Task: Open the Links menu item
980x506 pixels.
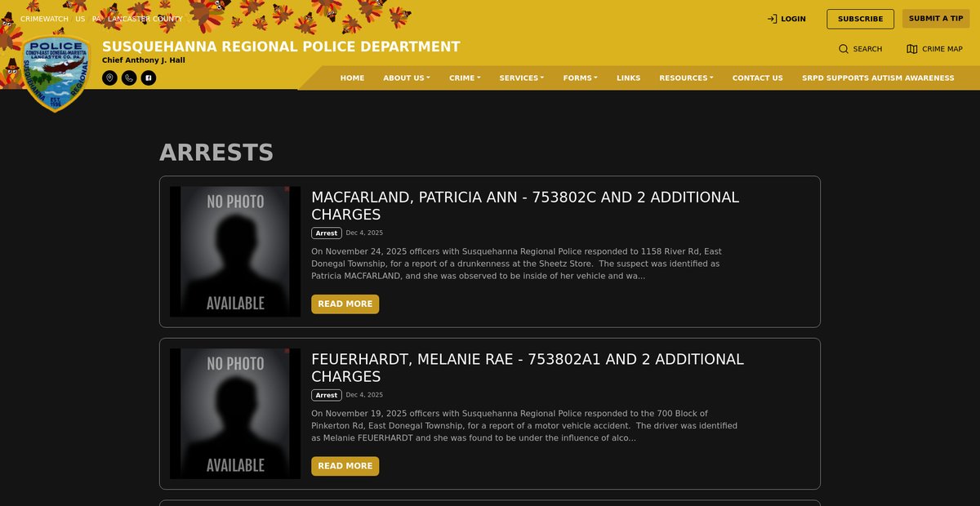Action: pyautogui.click(x=628, y=78)
